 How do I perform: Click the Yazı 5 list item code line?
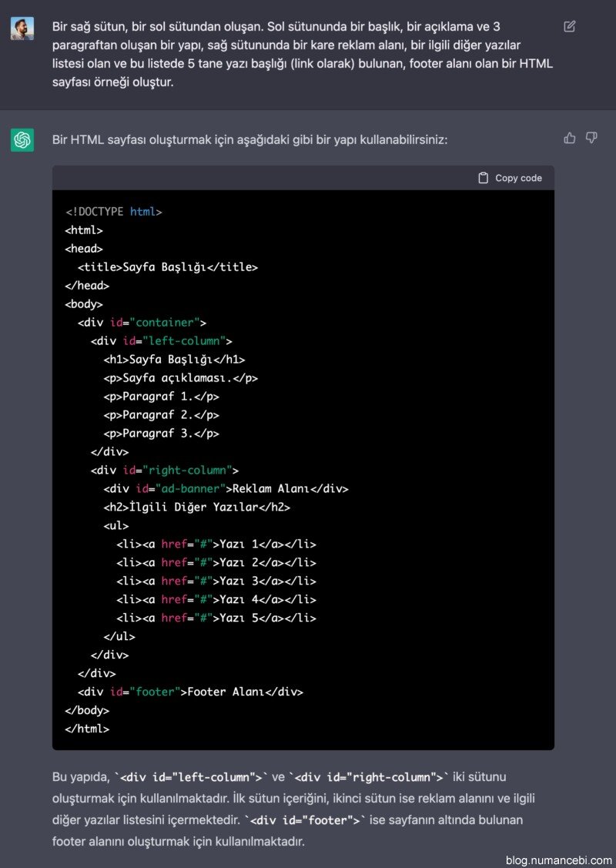[216, 618]
